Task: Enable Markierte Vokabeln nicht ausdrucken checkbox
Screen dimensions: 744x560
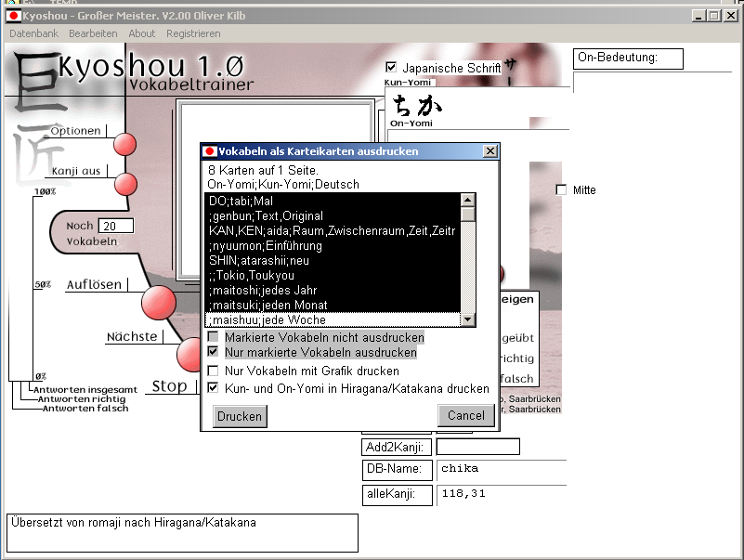Action: point(215,338)
